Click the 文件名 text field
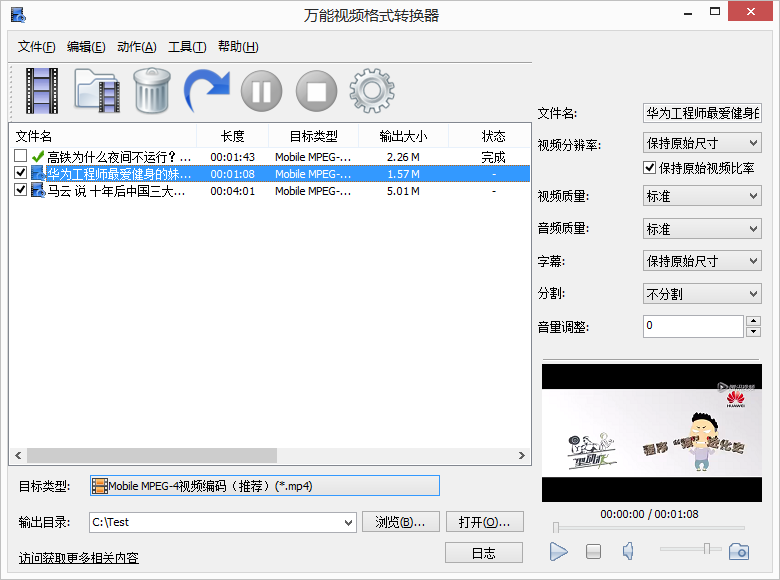The image size is (780, 580). [x=702, y=113]
